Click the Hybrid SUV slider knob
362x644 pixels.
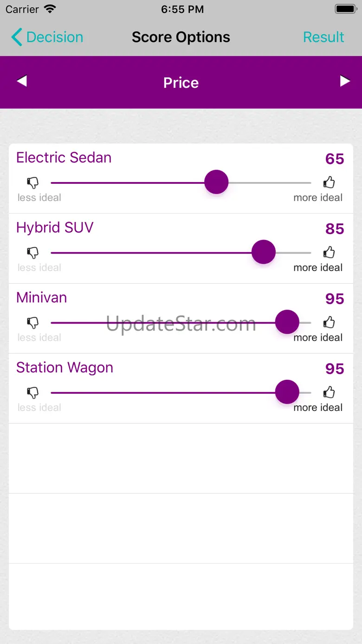click(264, 252)
